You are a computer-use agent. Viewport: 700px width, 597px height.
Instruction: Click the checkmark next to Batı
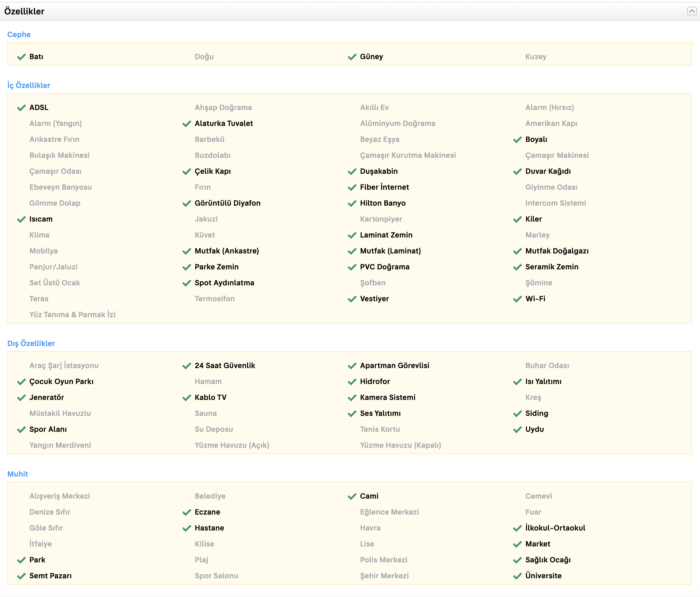(21, 57)
